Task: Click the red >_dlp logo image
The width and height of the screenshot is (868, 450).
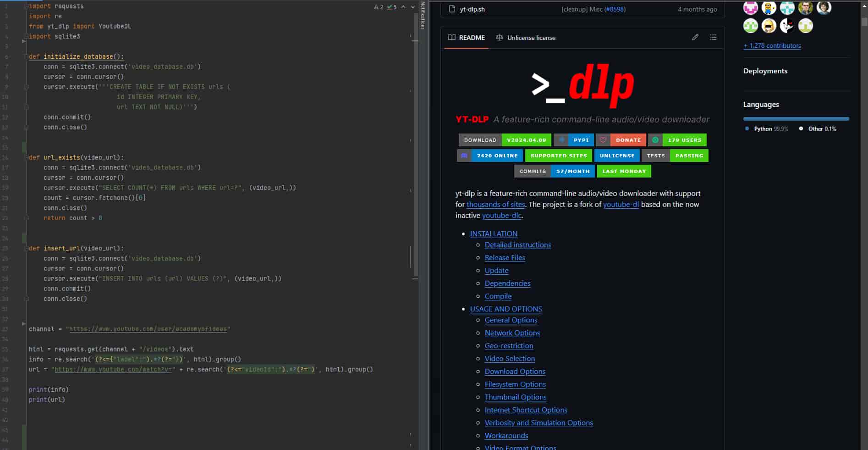Action: point(582,87)
